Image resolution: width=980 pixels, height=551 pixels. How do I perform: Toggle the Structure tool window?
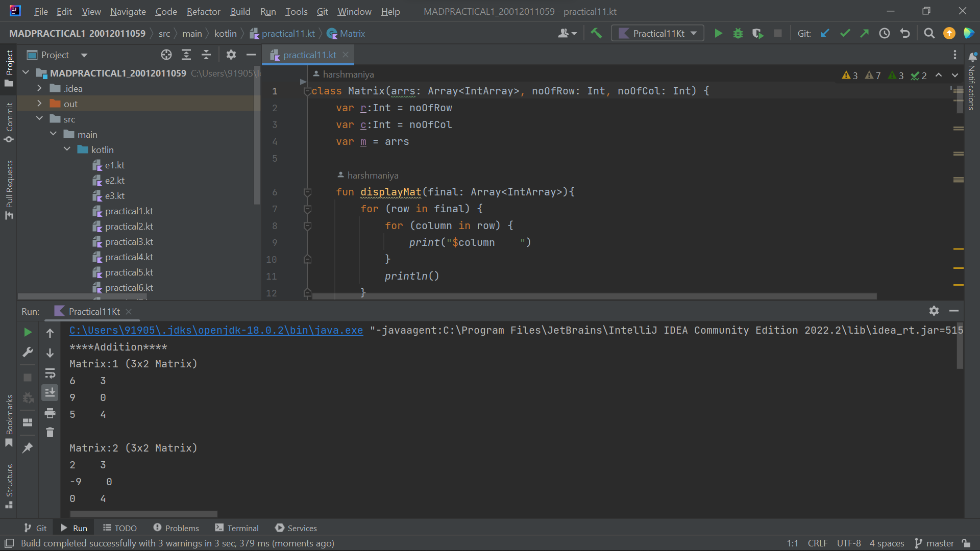click(x=9, y=486)
